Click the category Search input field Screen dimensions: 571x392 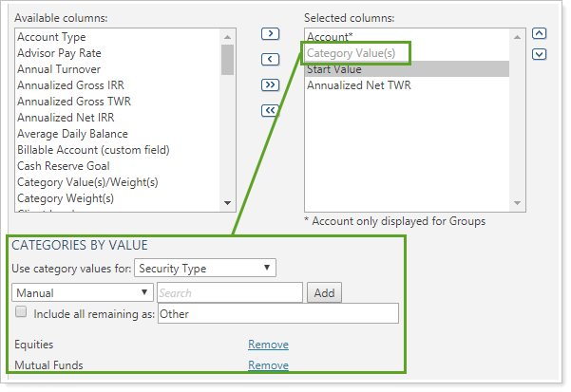coord(229,293)
